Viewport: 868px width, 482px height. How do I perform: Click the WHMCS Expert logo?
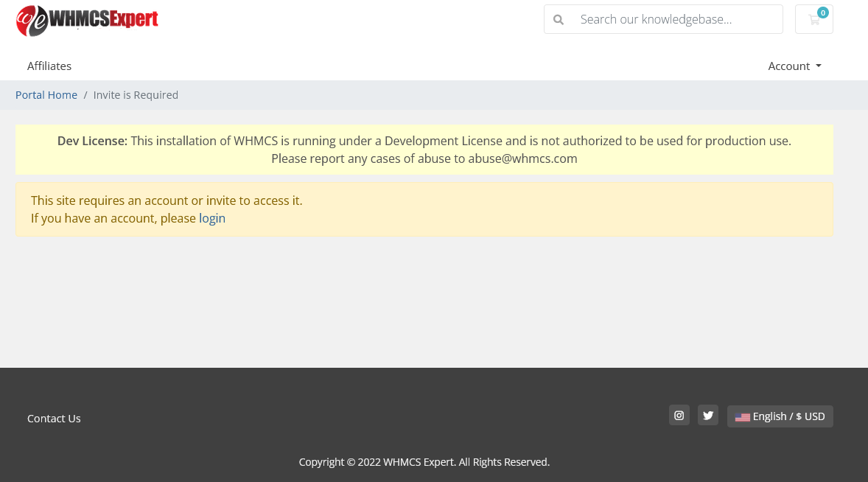coord(87,21)
